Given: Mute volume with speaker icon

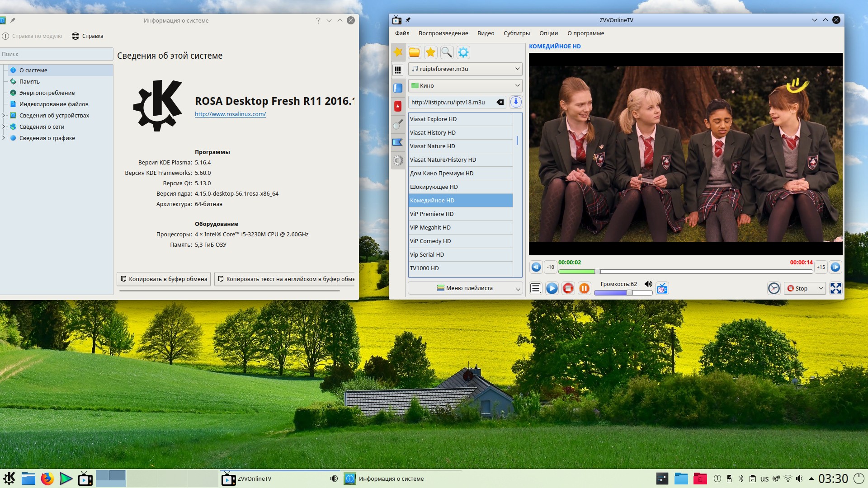Looking at the screenshot, I should point(648,284).
